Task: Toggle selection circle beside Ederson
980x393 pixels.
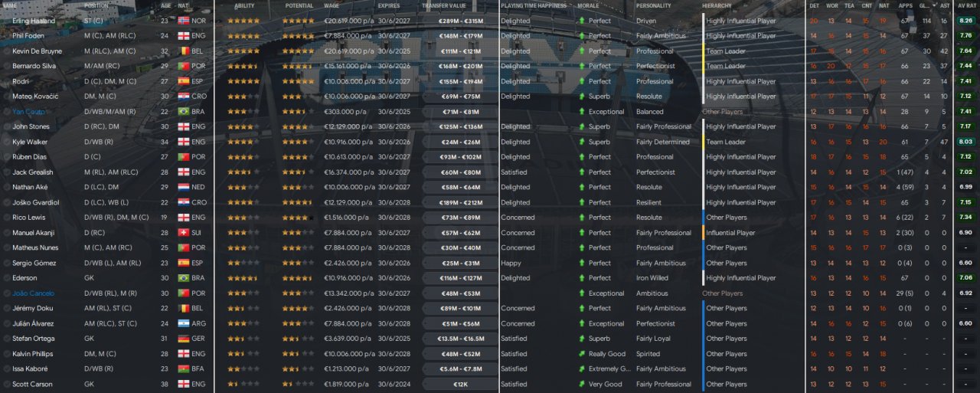Action: pos(7,278)
